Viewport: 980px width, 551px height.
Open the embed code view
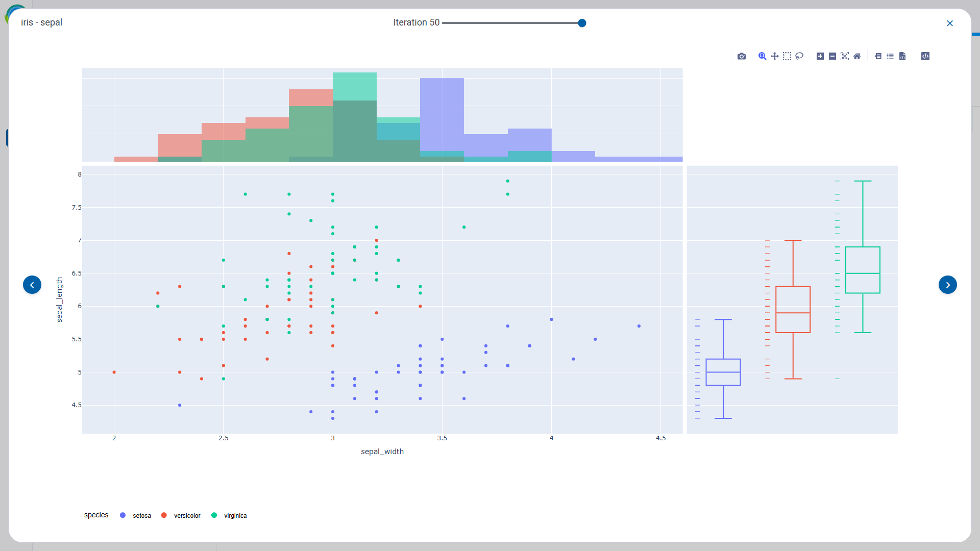pyautogui.click(x=925, y=56)
